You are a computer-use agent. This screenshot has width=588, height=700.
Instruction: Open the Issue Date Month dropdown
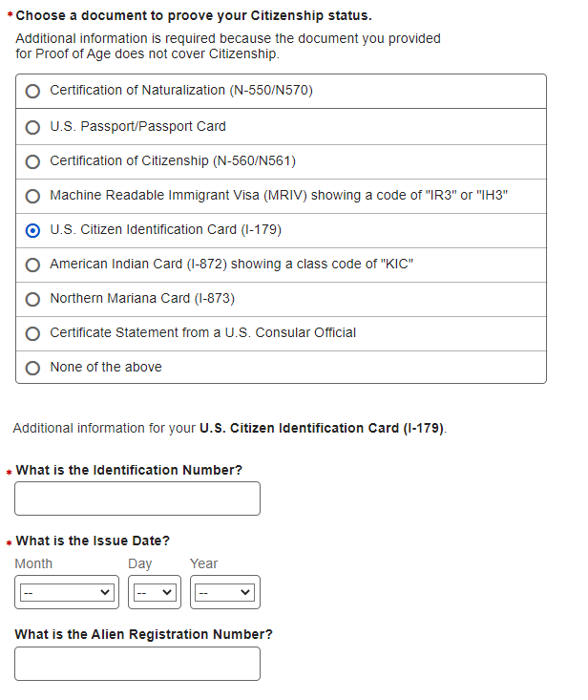(65, 593)
